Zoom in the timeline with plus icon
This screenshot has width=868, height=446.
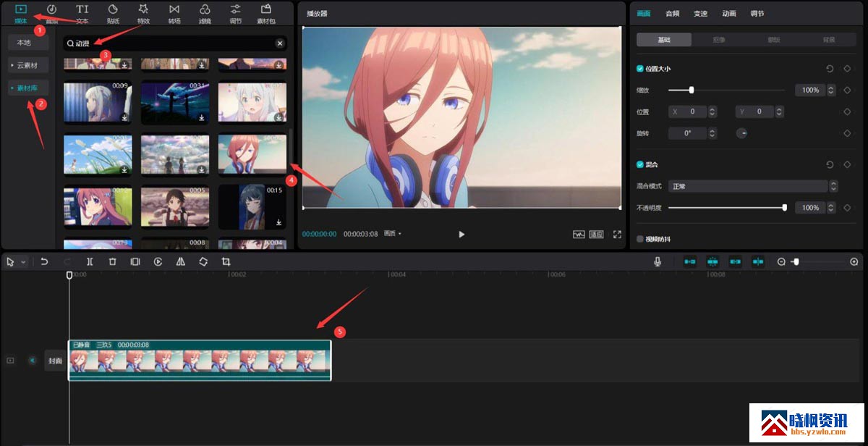pos(854,261)
